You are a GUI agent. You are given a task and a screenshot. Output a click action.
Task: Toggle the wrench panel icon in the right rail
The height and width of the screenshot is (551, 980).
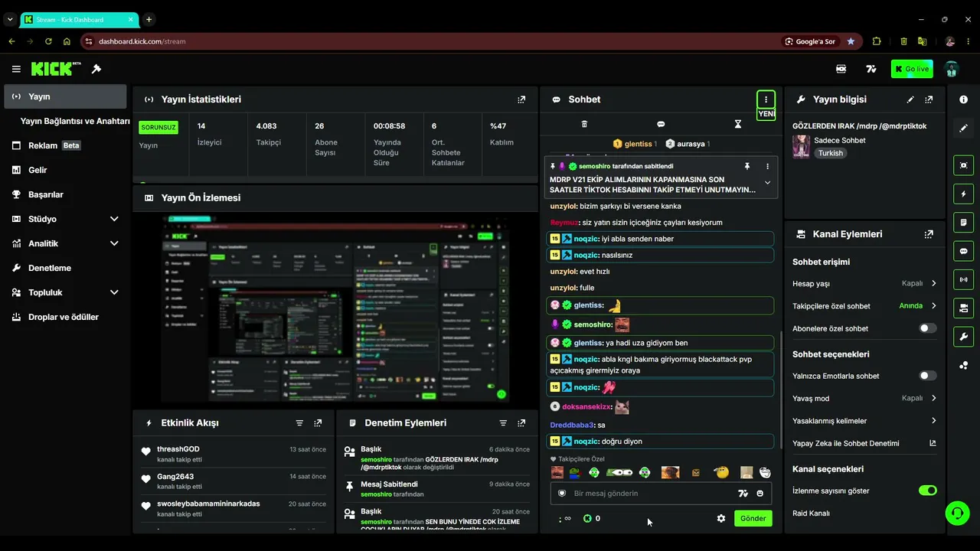963,337
